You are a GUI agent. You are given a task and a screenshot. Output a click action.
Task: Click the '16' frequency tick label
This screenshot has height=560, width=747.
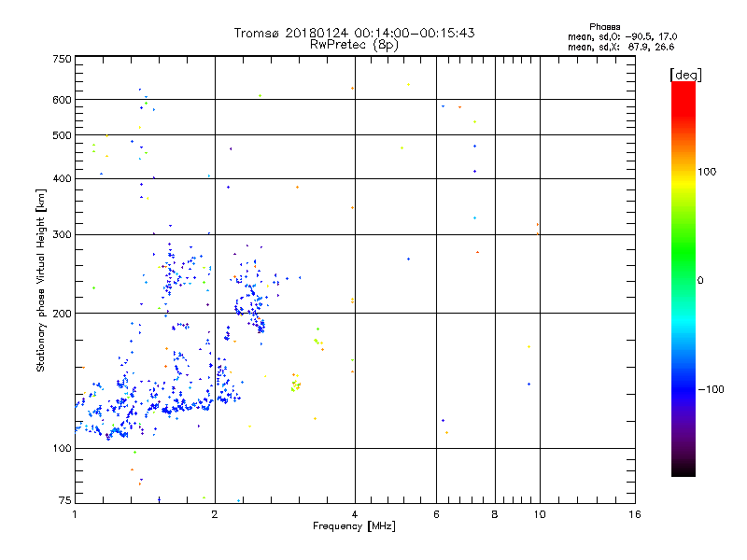click(x=635, y=514)
